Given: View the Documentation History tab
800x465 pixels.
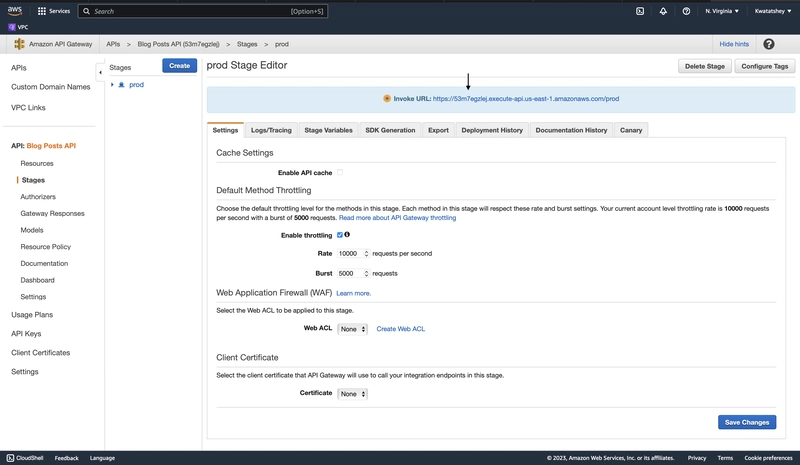Looking at the screenshot, I should coord(571,130).
